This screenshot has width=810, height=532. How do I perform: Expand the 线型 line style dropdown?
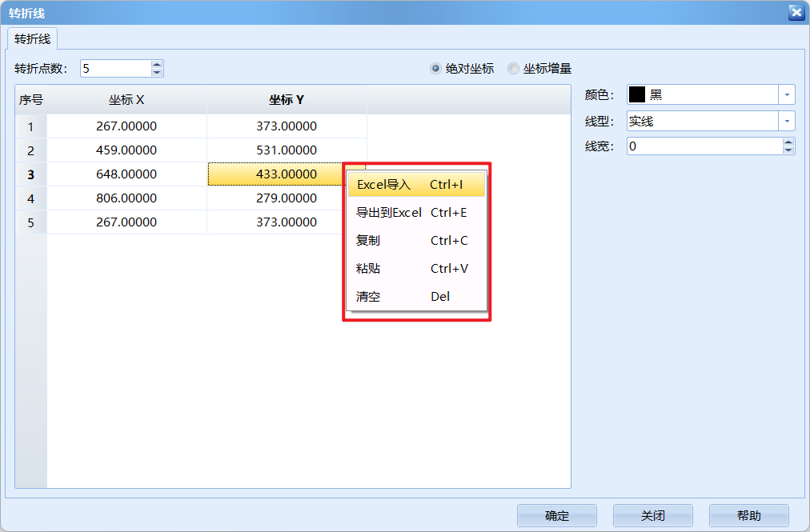coord(785,120)
